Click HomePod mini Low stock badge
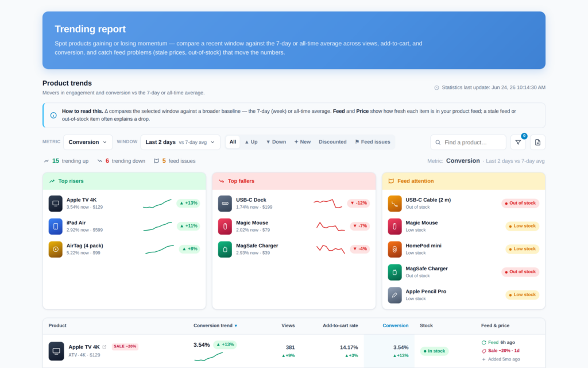Screen dimensions: 588x368 pos(523,249)
